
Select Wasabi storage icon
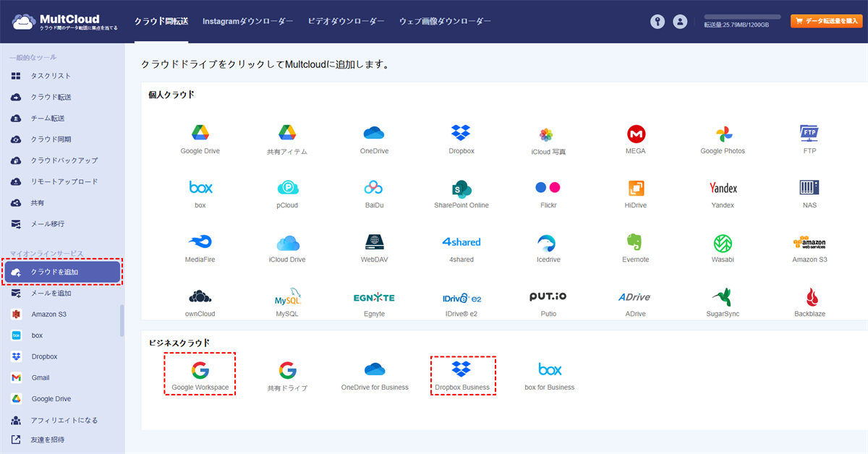[x=723, y=242]
